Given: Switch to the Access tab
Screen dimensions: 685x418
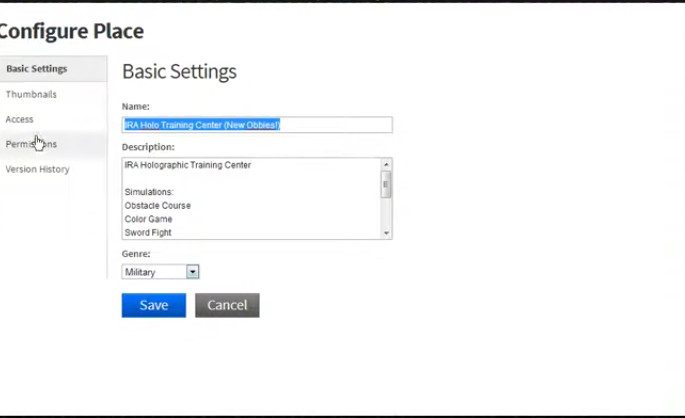Looking at the screenshot, I should point(20,119).
